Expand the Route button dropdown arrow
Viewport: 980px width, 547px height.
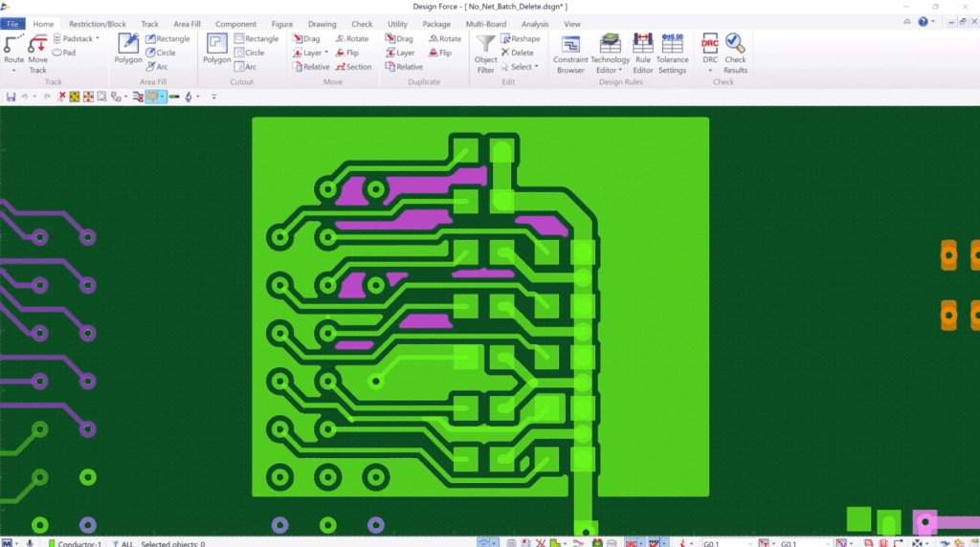13,71
